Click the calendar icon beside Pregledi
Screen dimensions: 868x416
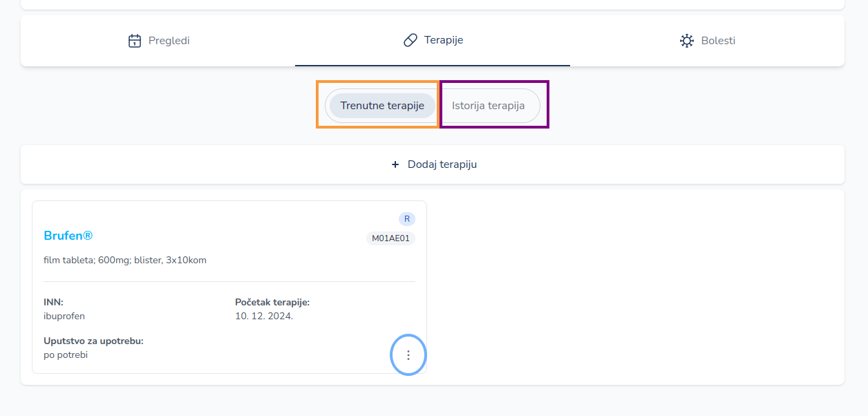(x=135, y=41)
